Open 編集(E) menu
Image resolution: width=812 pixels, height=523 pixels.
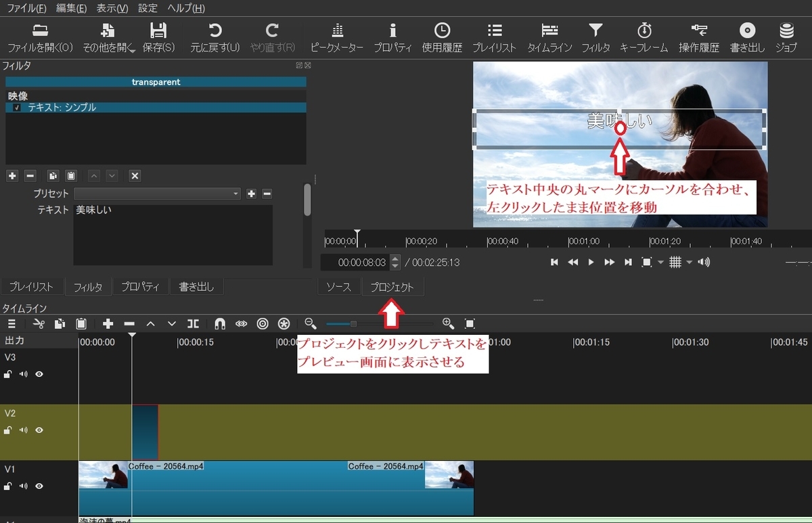(72, 8)
